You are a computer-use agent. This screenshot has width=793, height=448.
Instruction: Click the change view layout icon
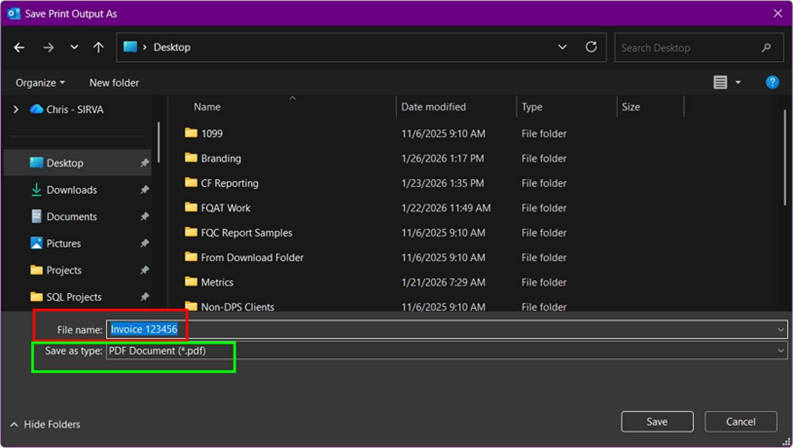coord(720,83)
